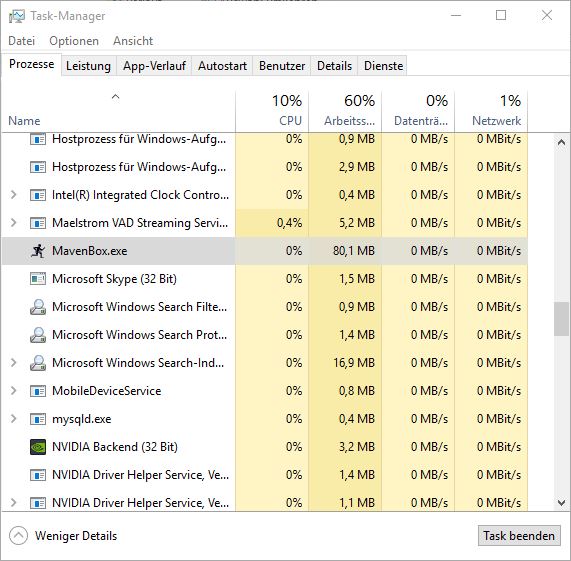Select the MavenBox.exe process row
Screen dimensions: 571x561
pos(265,251)
